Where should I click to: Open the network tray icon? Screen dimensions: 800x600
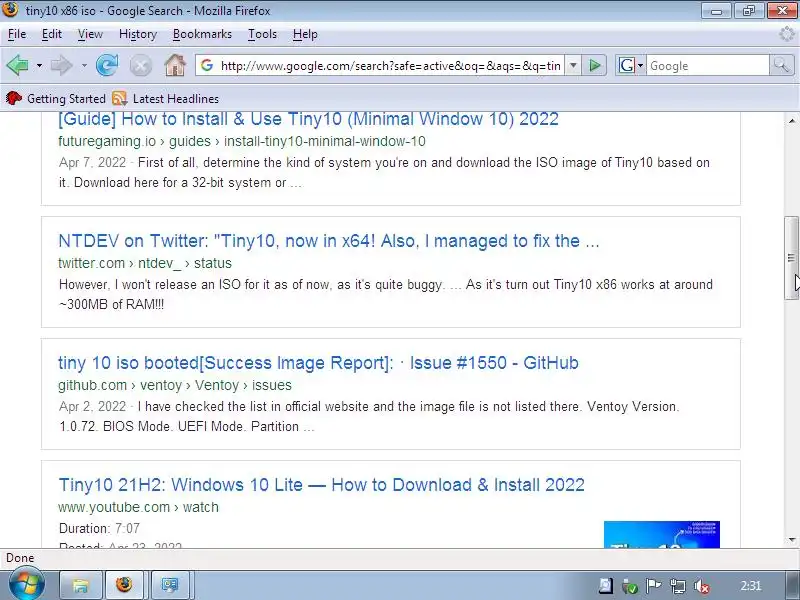678,586
